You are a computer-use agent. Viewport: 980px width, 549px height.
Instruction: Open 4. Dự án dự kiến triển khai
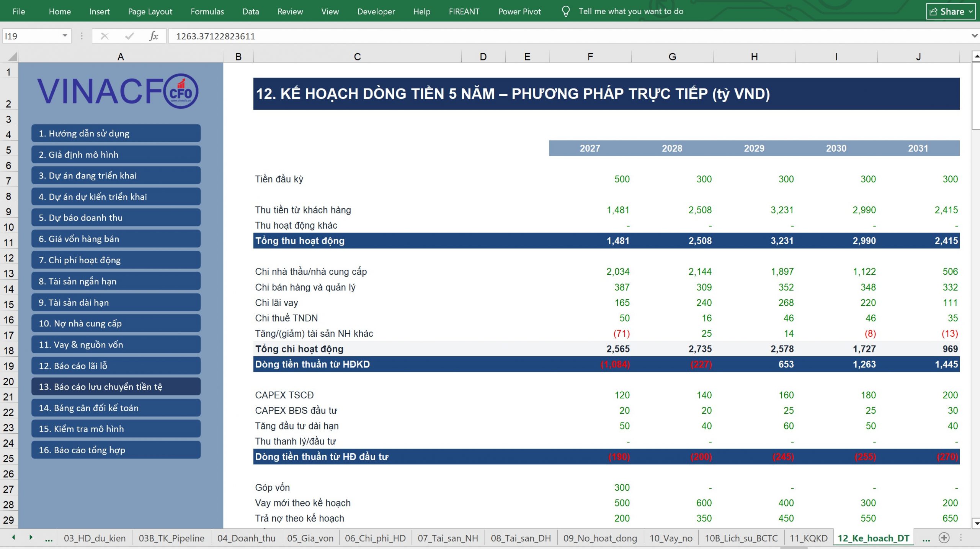pyautogui.click(x=116, y=197)
